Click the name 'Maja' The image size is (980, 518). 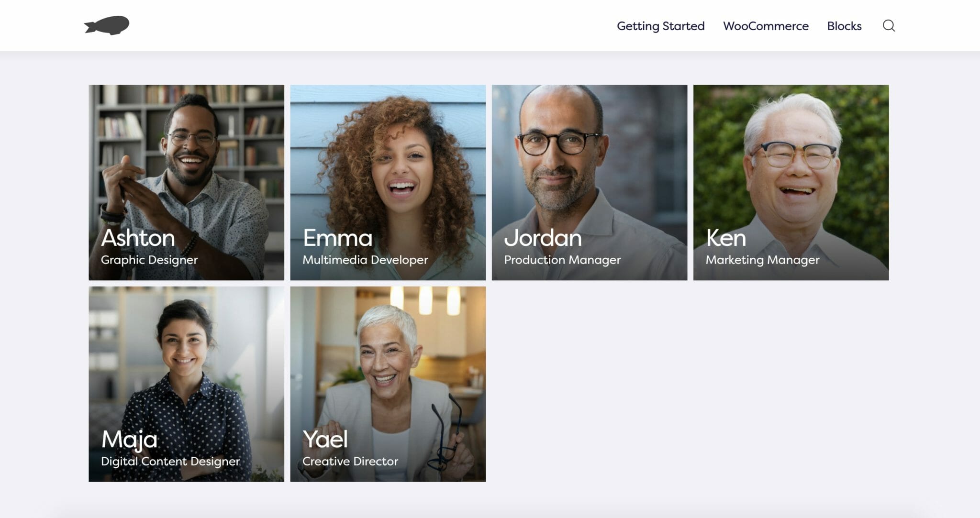click(x=129, y=440)
